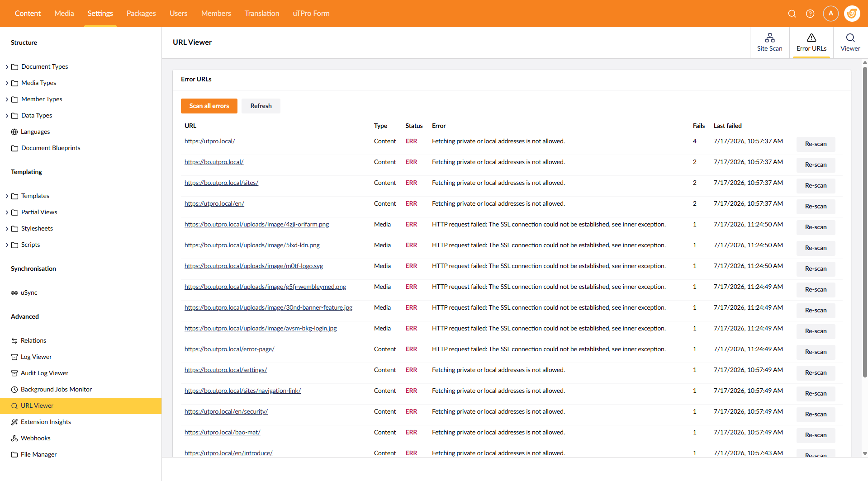Click the File Manager folder icon
868x481 pixels.
14,455
